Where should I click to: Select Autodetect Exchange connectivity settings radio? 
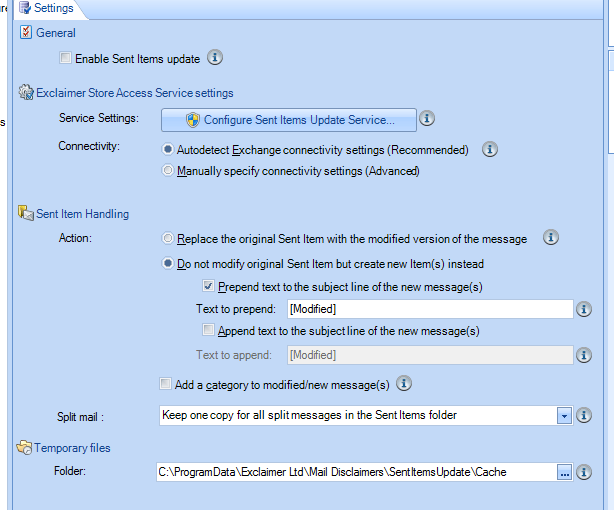168,149
